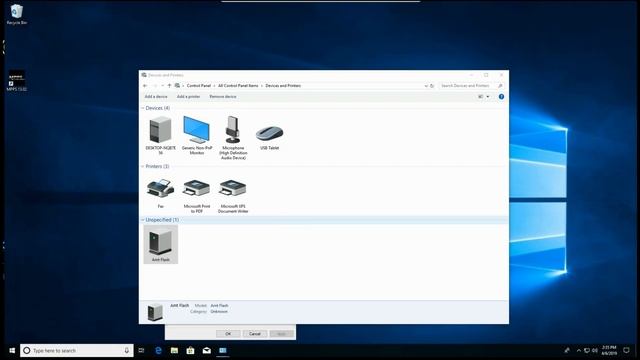
Task: Click Add a device
Action: tap(156, 97)
